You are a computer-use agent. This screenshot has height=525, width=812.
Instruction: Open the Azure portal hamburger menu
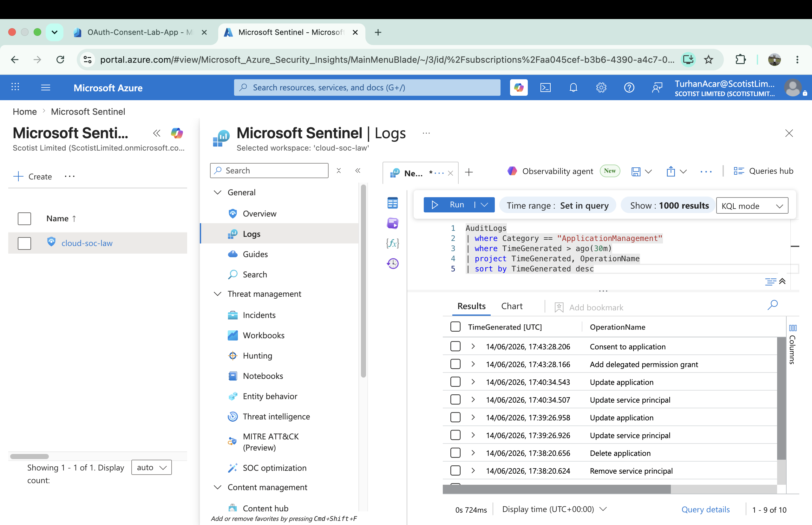pos(45,87)
